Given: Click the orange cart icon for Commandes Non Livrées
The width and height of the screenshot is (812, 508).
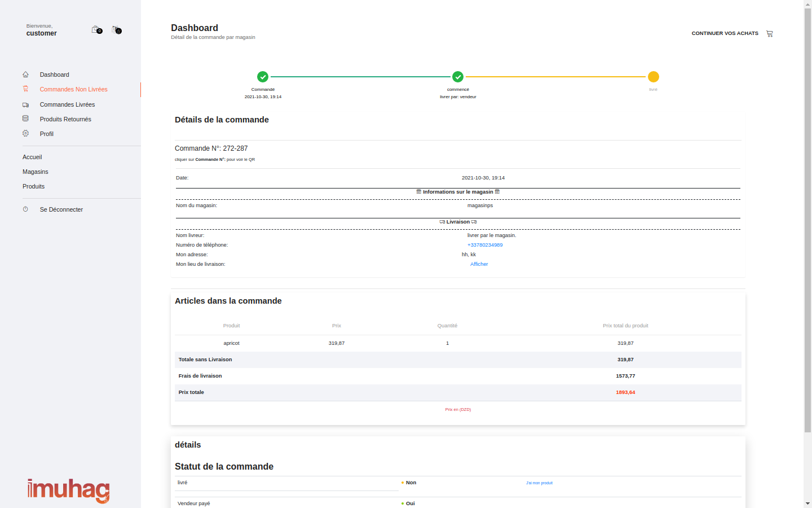Looking at the screenshot, I should click(x=25, y=89).
